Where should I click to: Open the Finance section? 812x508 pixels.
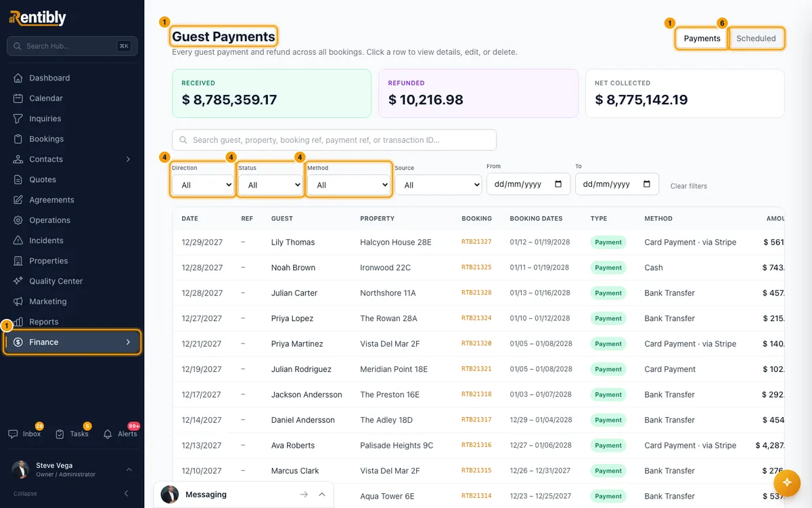click(72, 342)
